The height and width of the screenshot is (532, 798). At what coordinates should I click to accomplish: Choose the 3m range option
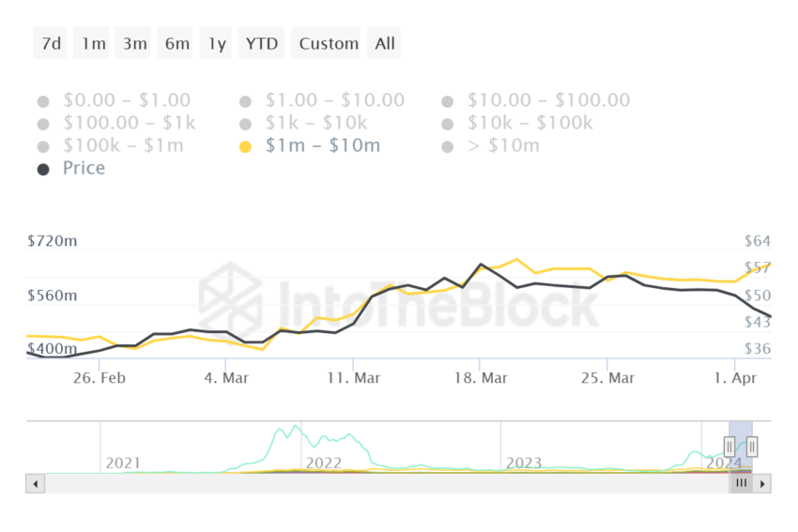coord(134,43)
